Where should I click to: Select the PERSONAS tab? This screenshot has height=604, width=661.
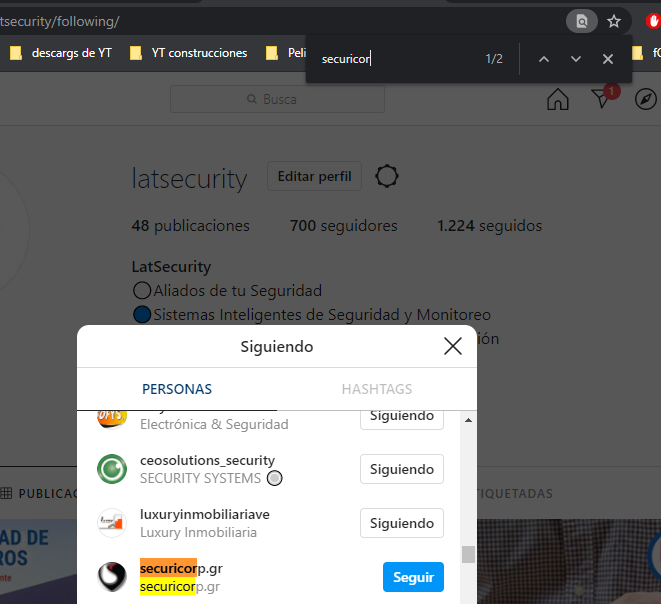[177, 389]
